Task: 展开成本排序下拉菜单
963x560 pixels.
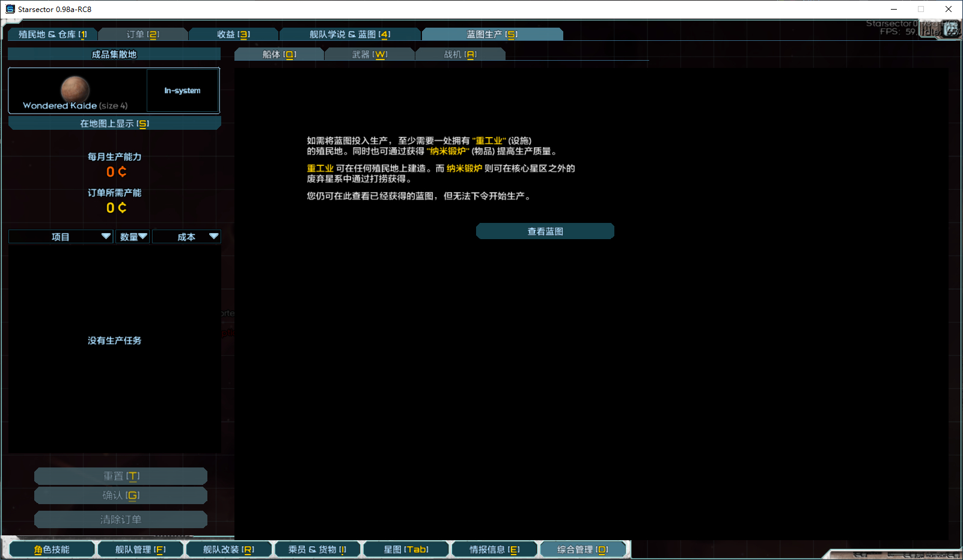Action: [186, 236]
